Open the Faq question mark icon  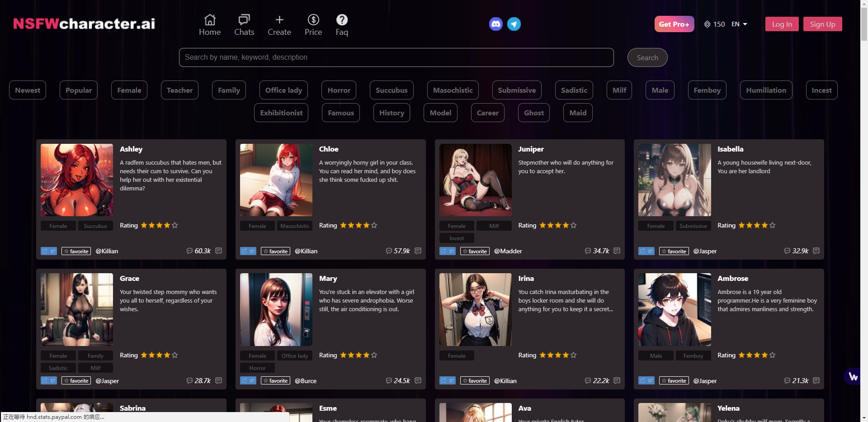pyautogui.click(x=342, y=20)
